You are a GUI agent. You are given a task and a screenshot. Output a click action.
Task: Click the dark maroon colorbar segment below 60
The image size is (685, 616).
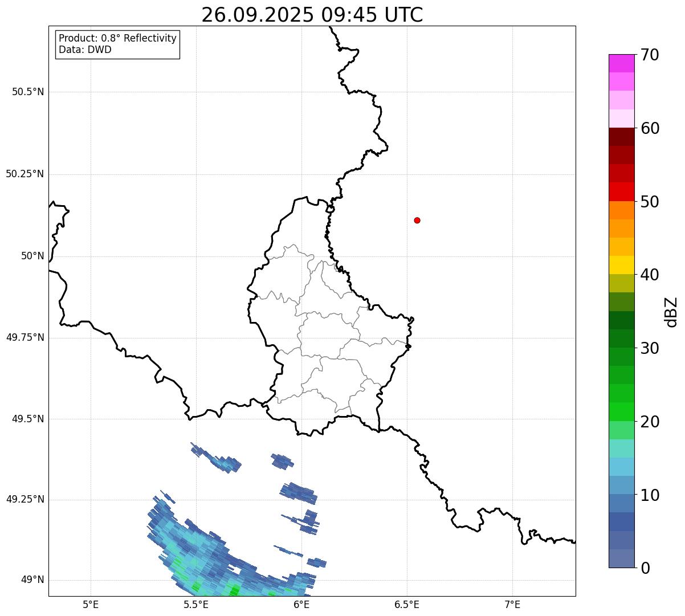pos(622,137)
